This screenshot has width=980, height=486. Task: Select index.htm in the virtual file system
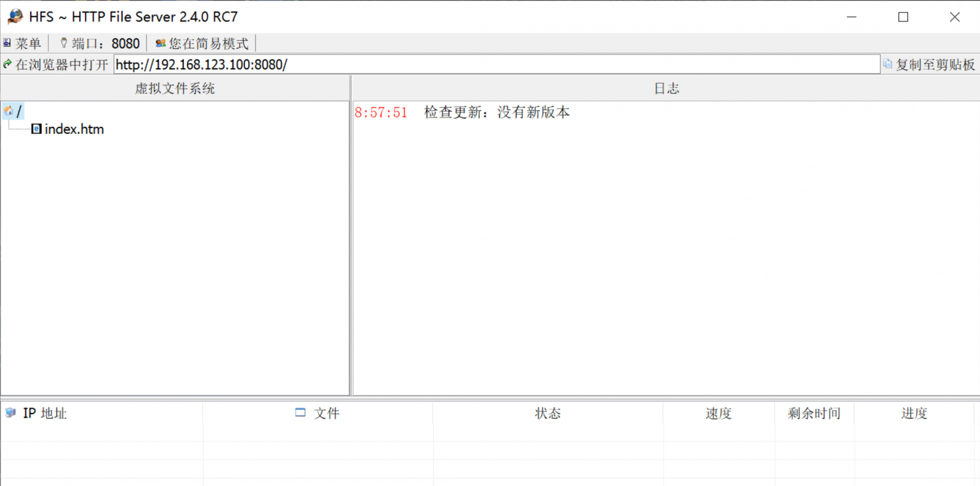point(74,129)
